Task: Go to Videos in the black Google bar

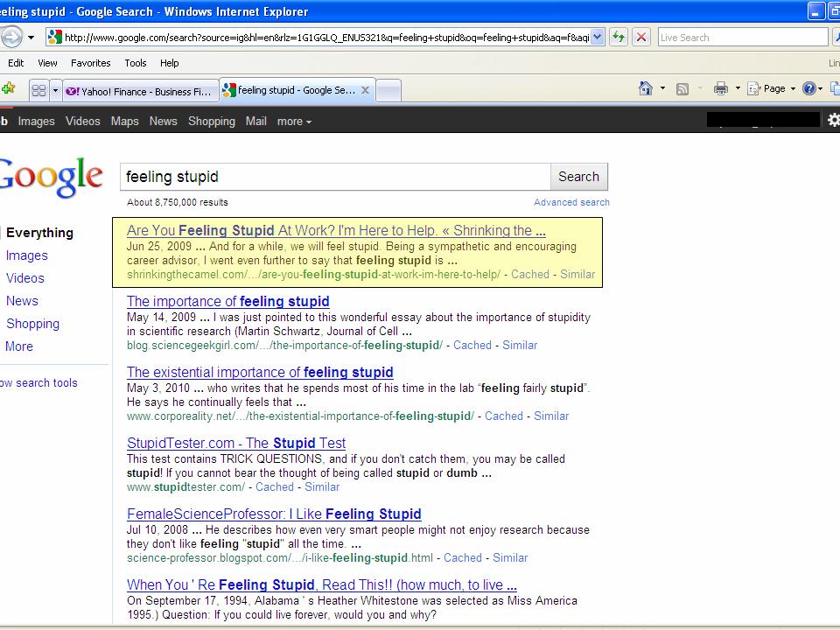Action: click(83, 121)
